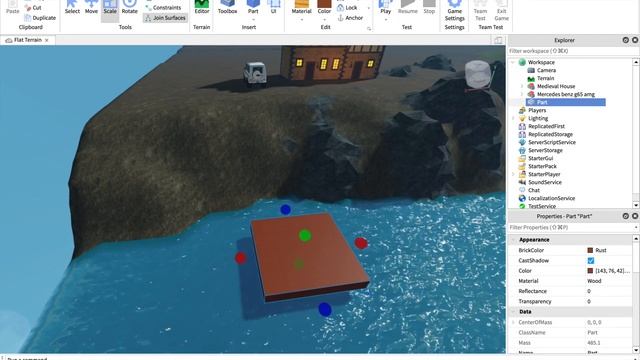This screenshot has height=360, width=640.
Task: Open the Toolbox
Action: coord(227,7)
